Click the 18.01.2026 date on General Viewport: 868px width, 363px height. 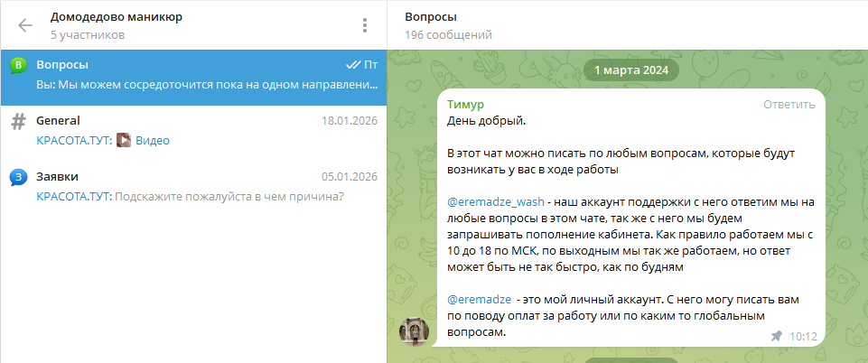[x=350, y=121]
